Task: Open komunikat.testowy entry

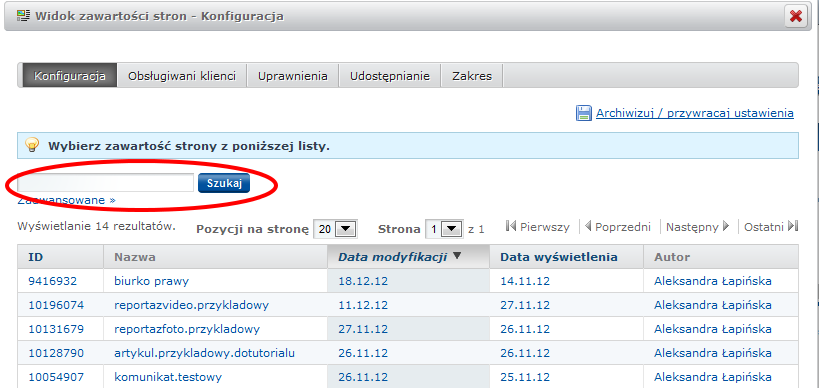Action: (168, 377)
